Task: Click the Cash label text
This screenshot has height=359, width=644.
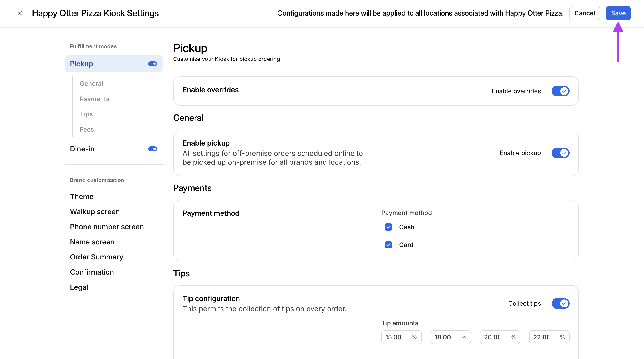Action: (x=407, y=227)
